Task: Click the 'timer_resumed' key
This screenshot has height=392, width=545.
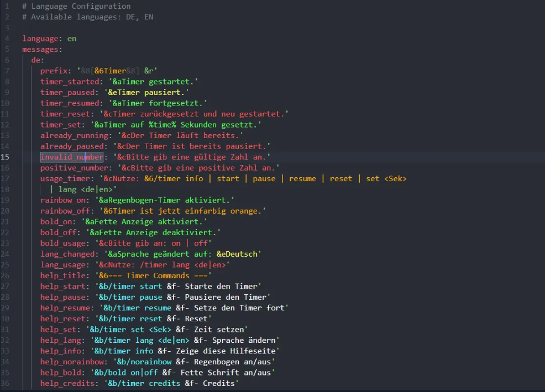Action: coord(70,103)
